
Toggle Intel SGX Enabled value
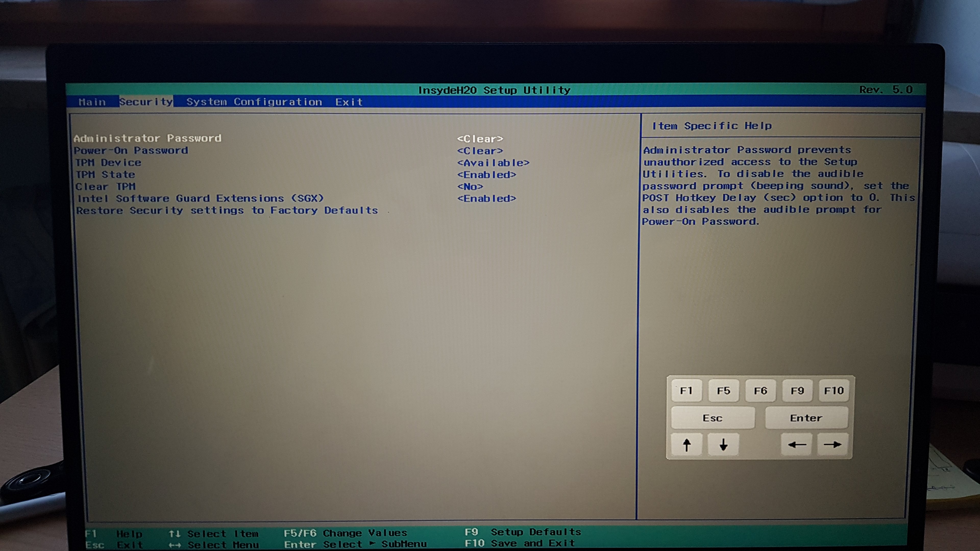[x=486, y=198]
